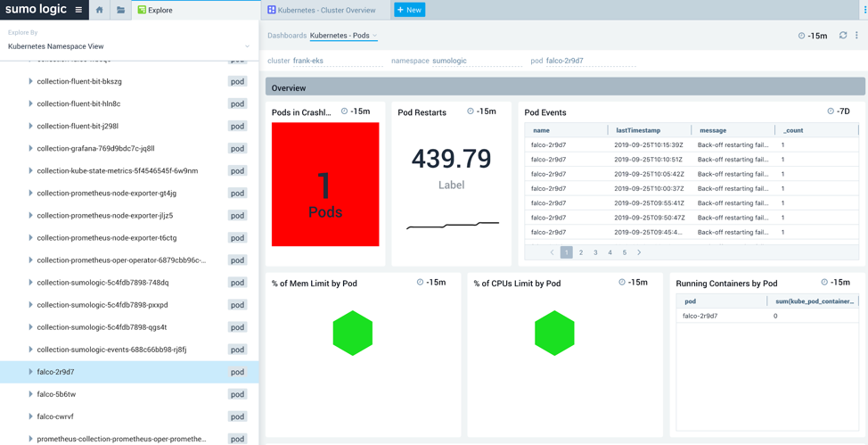This screenshot has height=445, width=868.
Task: Click the red 1 Pods crashloop tile
Action: pos(325,184)
